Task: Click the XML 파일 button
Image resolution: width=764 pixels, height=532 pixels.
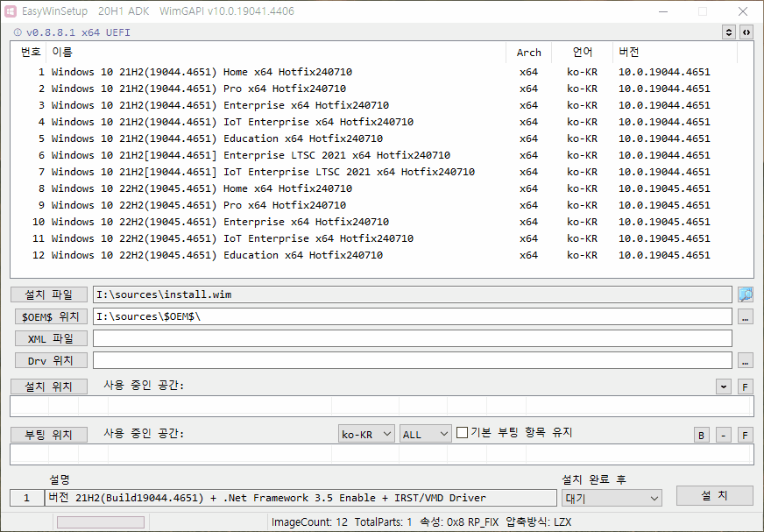Action: tap(51, 338)
